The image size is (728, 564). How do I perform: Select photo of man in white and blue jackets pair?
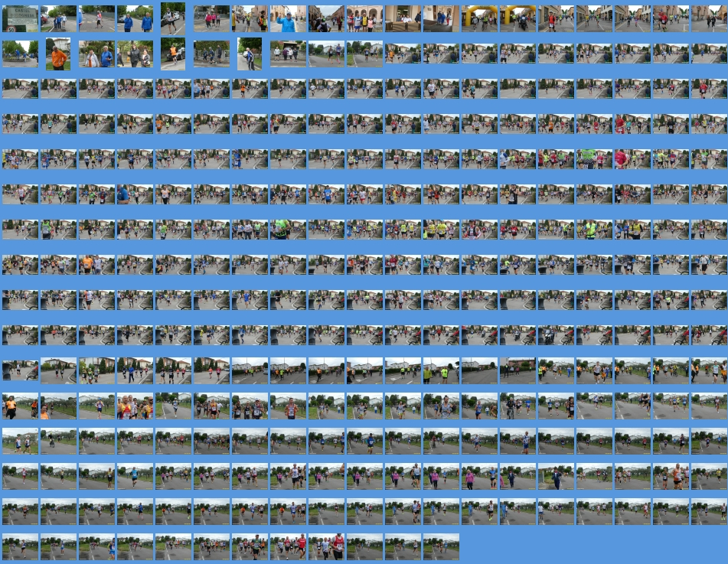pyautogui.click(x=96, y=54)
